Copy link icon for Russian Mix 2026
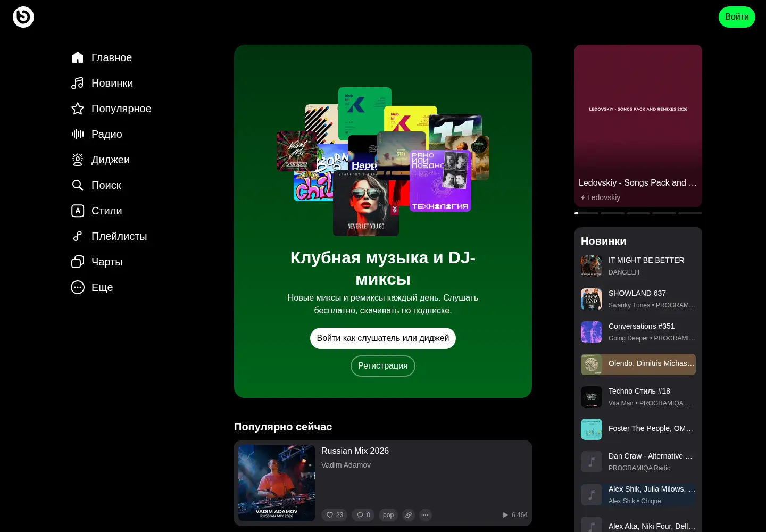Screen dimensions: 766x532 point(409,515)
